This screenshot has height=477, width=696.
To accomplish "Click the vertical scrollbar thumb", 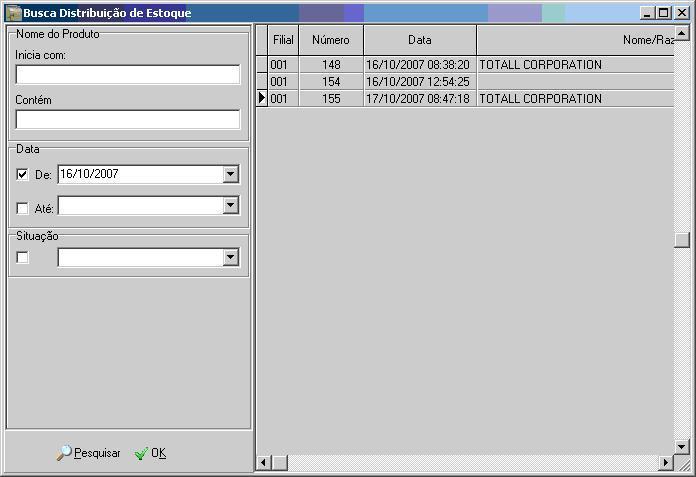I will click(x=682, y=240).
